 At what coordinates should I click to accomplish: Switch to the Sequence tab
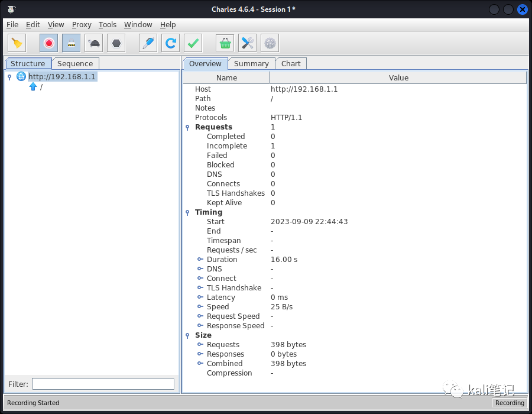click(x=75, y=64)
